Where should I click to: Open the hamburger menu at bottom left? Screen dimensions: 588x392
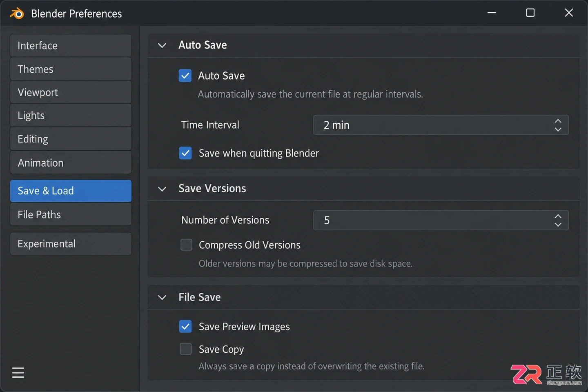18,373
